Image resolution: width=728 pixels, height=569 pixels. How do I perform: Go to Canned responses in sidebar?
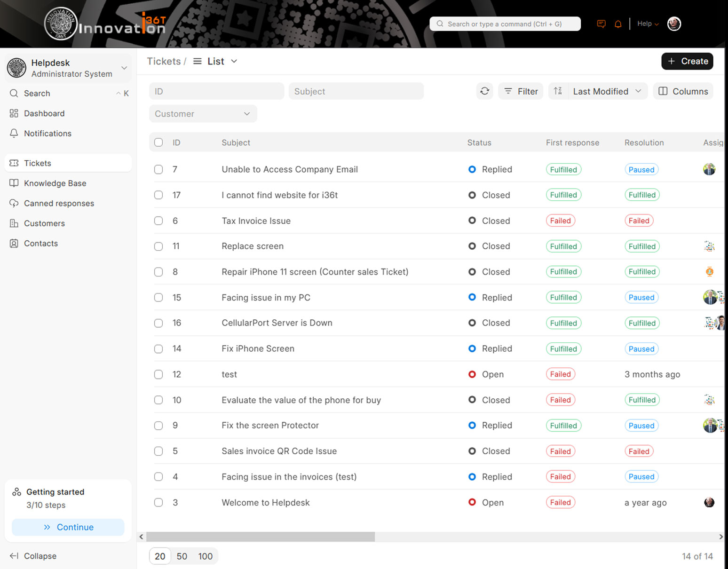[59, 203]
